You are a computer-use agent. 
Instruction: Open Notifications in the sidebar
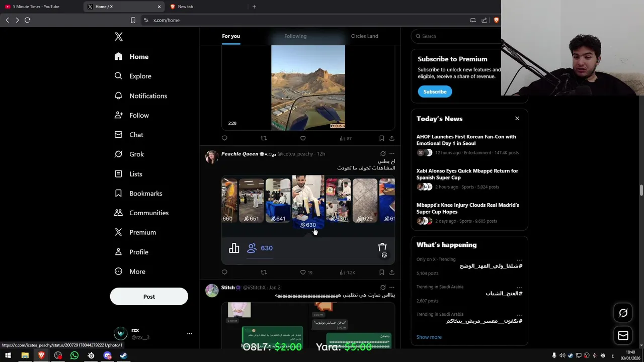tap(141, 96)
